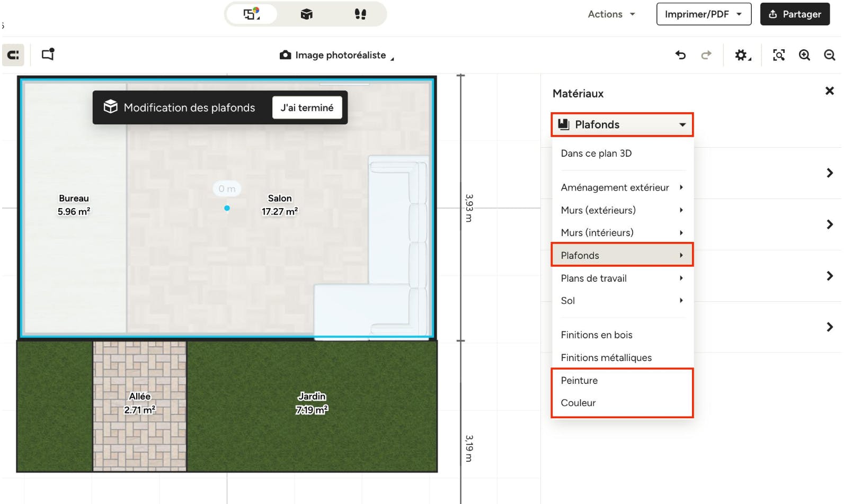This screenshot has height=504, width=852.
Task: Click the redo arrow
Action: pyautogui.click(x=706, y=55)
